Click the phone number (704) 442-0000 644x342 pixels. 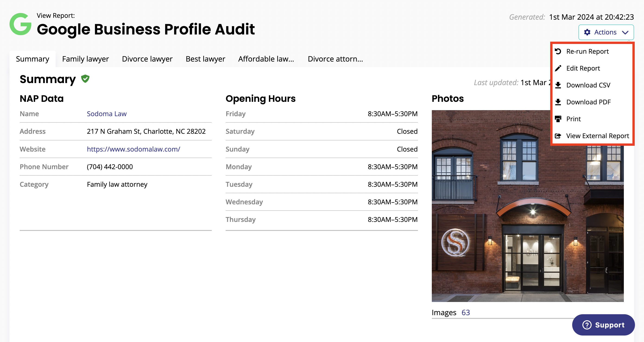coord(110,167)
